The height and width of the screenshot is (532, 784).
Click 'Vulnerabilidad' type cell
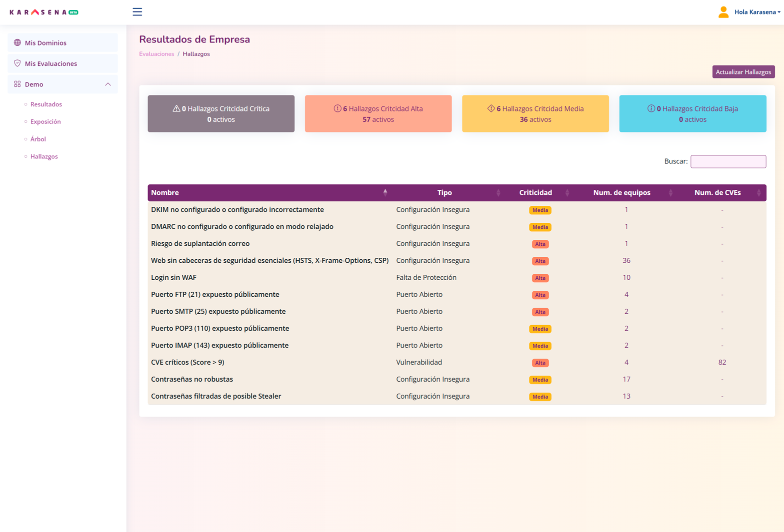pyautogui.click(x=419, y=363)
